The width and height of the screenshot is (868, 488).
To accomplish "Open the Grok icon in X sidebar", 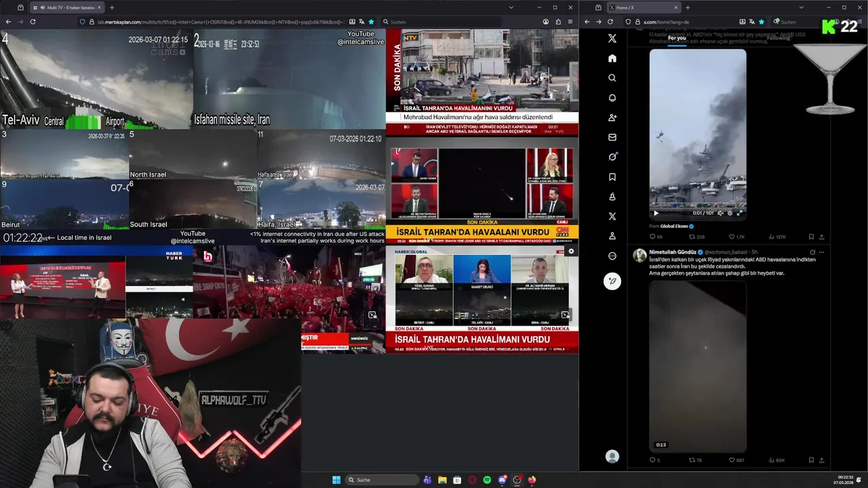I will click(x=612, y=157).
